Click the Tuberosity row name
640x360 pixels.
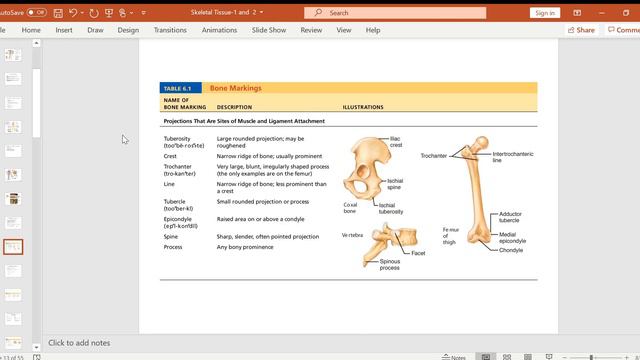pyautogui.click(x=184, y=142)
